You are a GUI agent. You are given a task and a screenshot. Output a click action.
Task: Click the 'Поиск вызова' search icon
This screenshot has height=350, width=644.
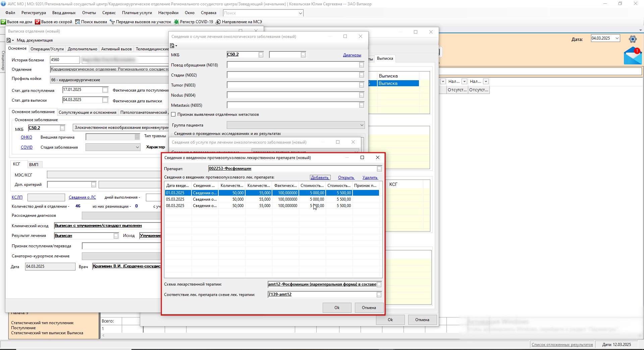tap(77, 22)
